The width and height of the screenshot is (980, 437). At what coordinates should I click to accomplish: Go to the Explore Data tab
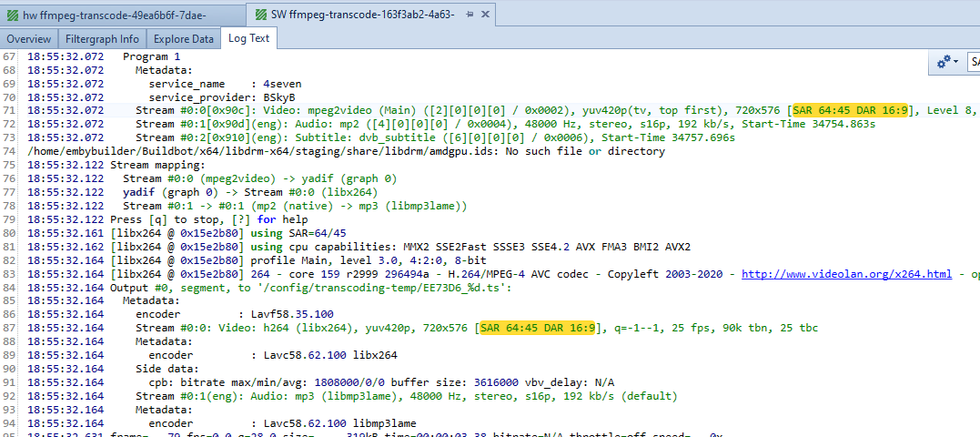pyautogui.click(x=184, y=39)
